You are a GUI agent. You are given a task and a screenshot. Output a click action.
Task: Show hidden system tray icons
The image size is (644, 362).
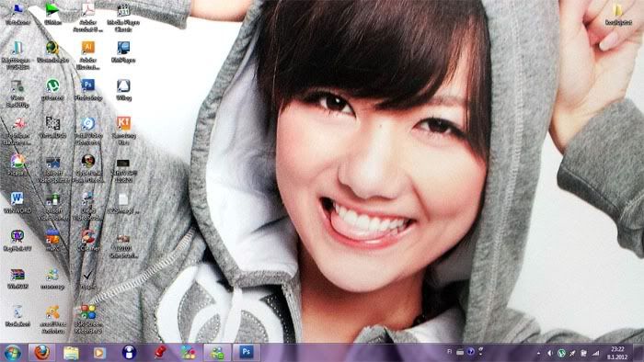click(x=538, y=353)
